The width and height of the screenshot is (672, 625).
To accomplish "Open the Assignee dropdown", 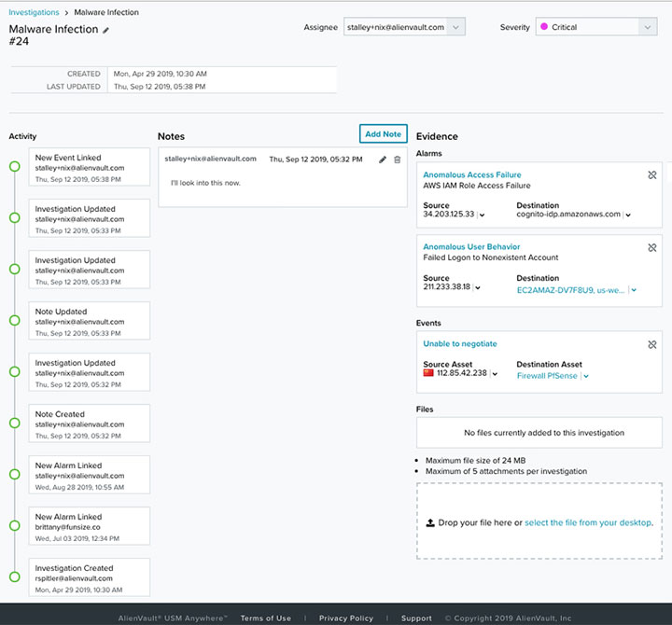I will click(404, 26).
